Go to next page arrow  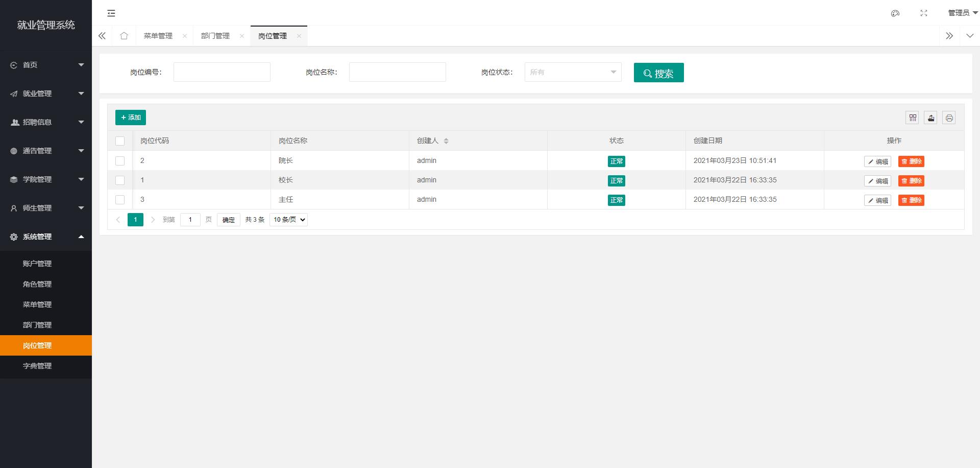point(153,220)
